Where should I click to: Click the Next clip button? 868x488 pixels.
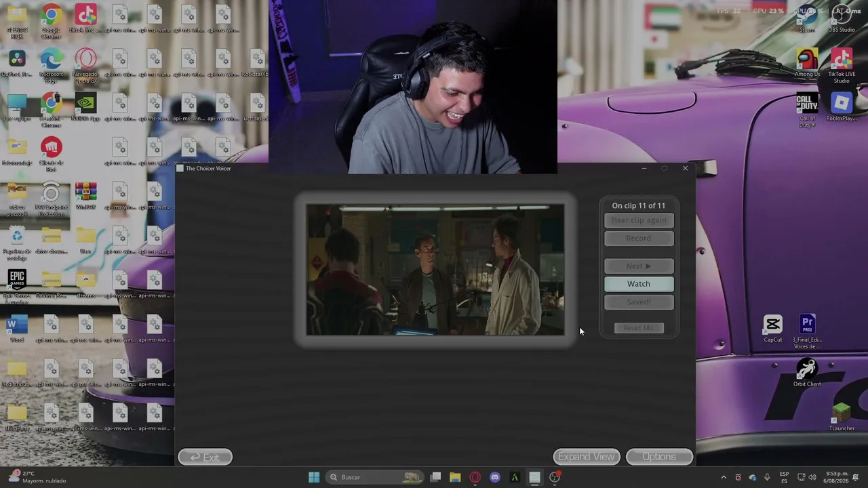coord(639,266)
